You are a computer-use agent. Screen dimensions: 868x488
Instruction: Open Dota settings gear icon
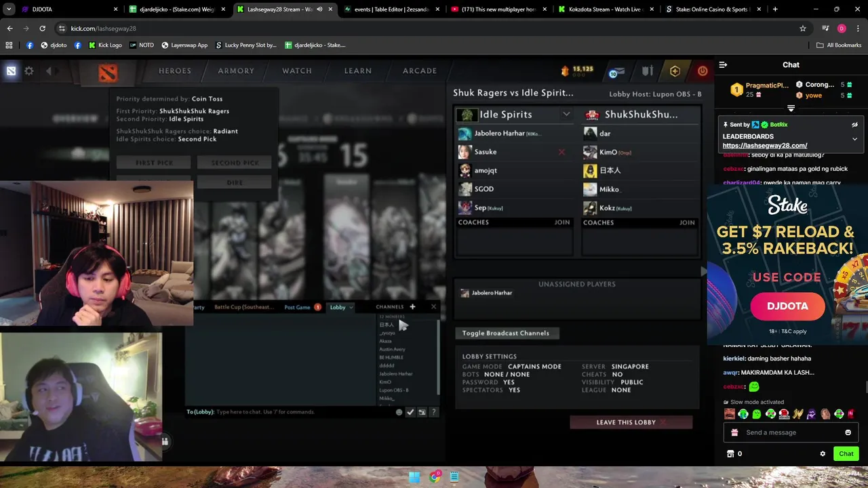(x=29, y=70)
